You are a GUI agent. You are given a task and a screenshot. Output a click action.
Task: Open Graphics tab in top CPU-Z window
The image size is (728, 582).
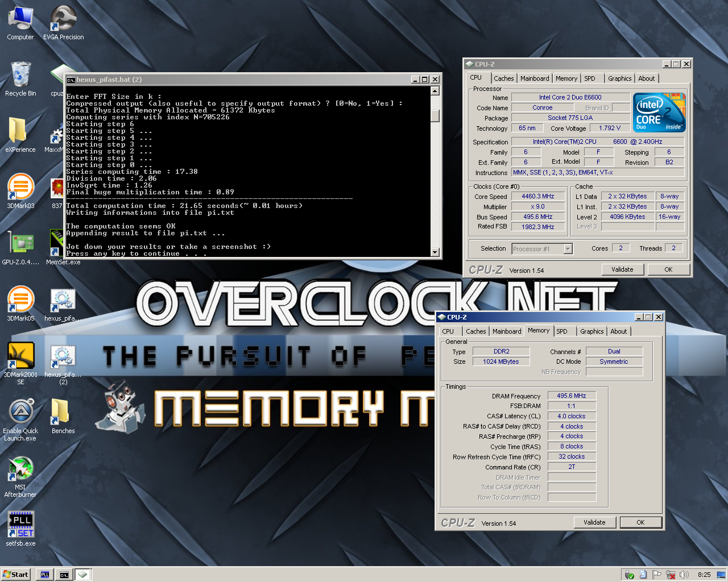619,78
